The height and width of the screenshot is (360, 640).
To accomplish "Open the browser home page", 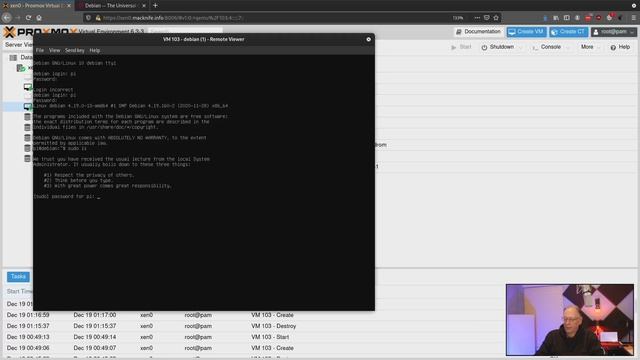I will 39,18.
